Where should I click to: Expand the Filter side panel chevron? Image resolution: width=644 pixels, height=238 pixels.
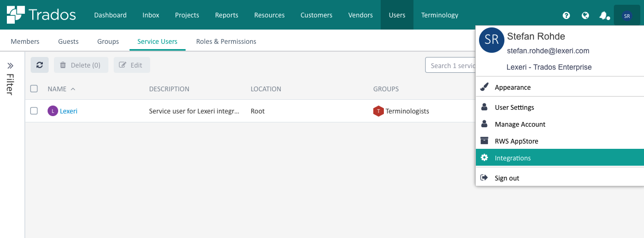coord(10,66)
